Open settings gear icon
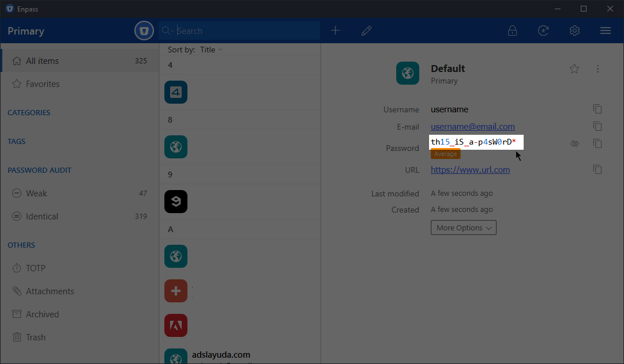 (574, 31)
